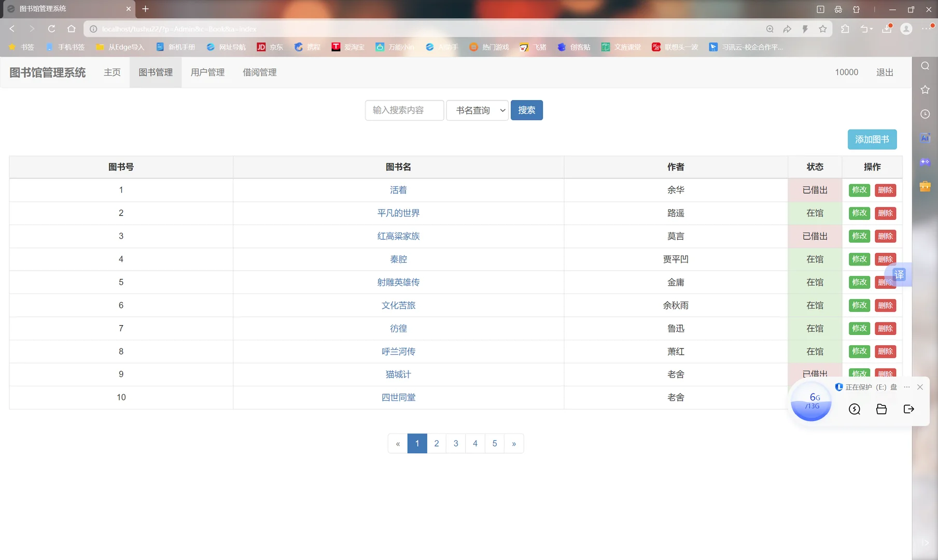Open the favorites star icon in right sidebar
938x560 pixels.
[925, 89]
